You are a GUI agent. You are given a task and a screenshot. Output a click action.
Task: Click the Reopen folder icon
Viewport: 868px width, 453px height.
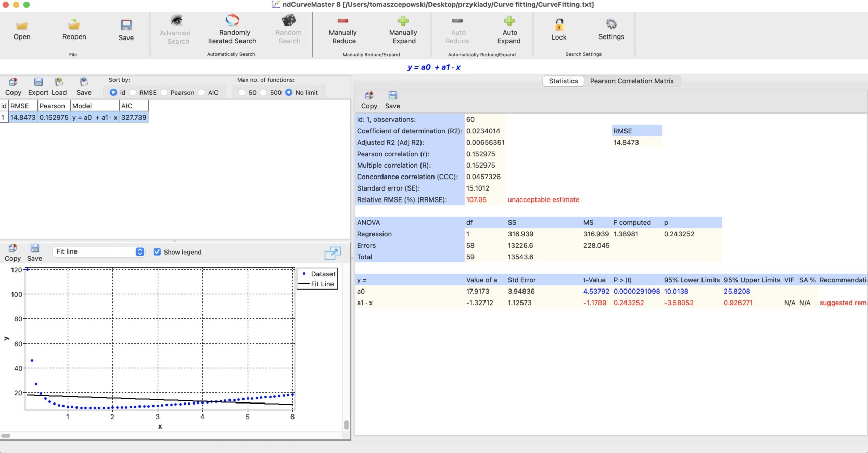74,25
